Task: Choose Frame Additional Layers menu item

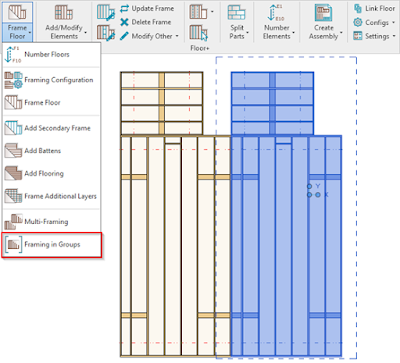Action: coord(51,196)
